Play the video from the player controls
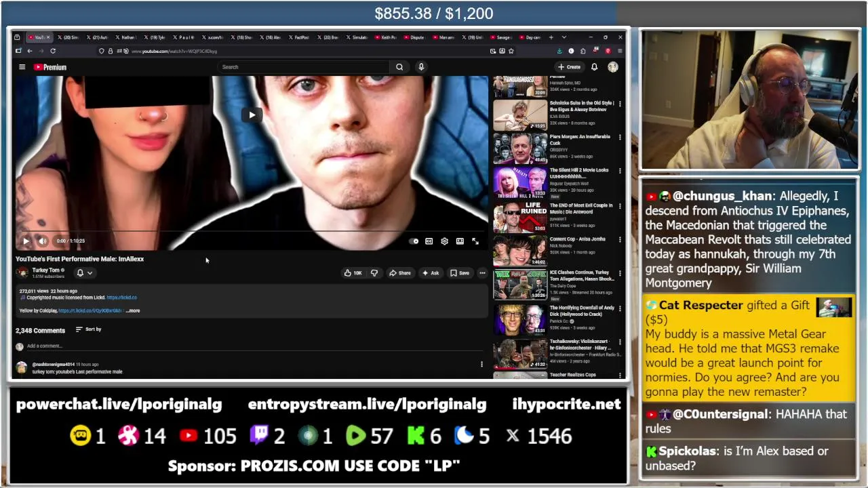The height and width of the screenshot is (488, 868). coord(26,241)
